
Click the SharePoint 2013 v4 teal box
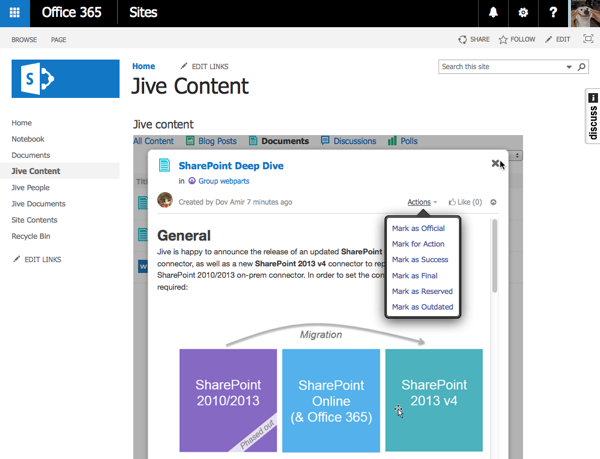pyautogui.click(x=434, y=400)
